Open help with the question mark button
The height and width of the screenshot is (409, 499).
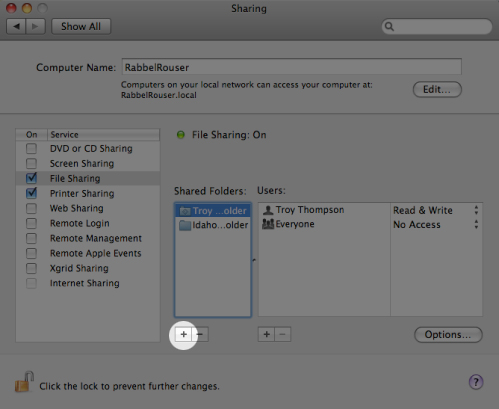pos(476,382)
